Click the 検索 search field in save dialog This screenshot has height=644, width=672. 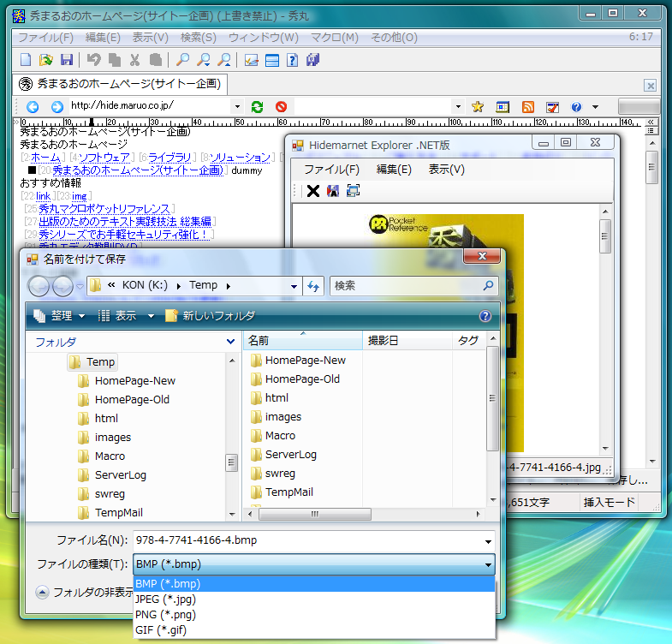[x=414, y=285]
